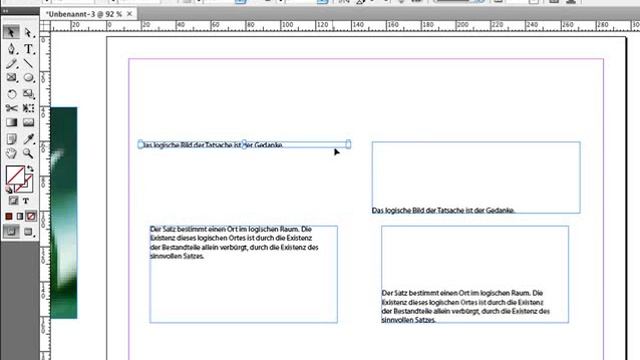Select bottom-left 'Der Satz bestimmt' text frame
Screen dimensions: 640x360
click(x=243, y=274)
